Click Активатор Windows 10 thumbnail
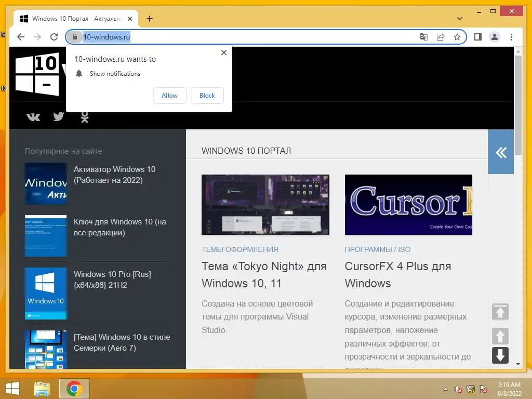532x399 pixels. click(x=46, y=183)
